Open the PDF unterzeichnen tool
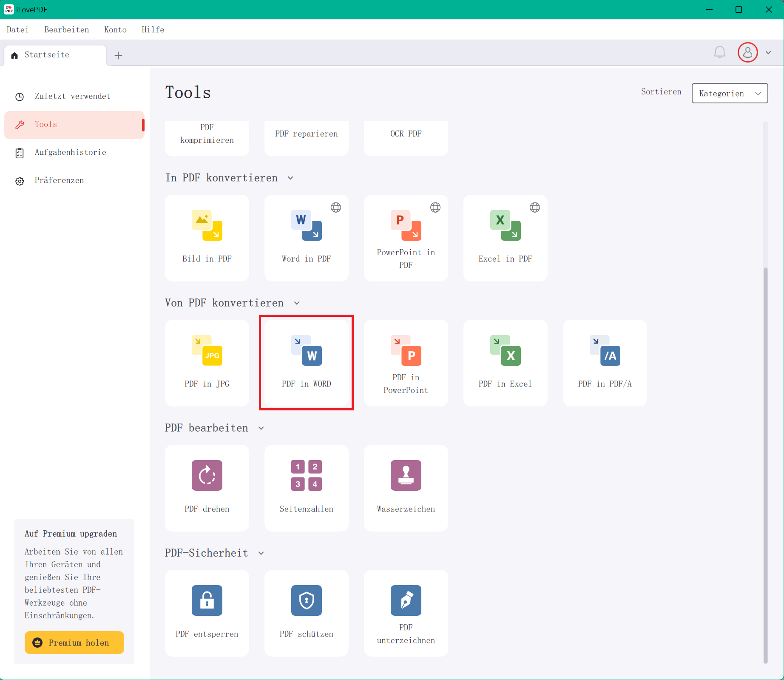This screenshot has width=784, height=680. (406, 613)
